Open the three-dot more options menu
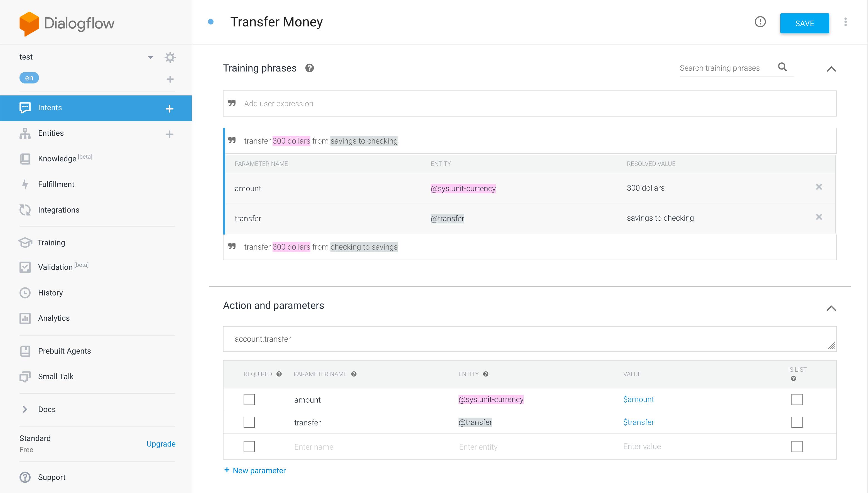The height and width of the screenshot is (493, 868). pyautogui.click(x=845, y=22)
